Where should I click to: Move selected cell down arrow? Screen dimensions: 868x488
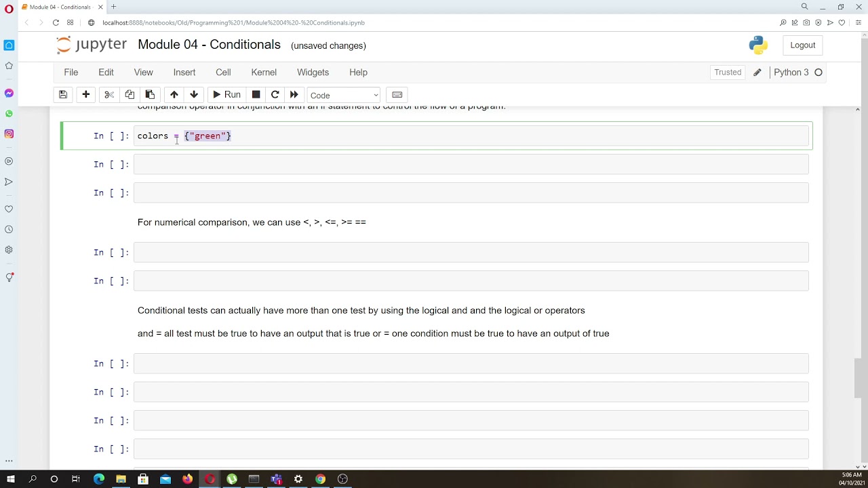[x=194, y=95]
